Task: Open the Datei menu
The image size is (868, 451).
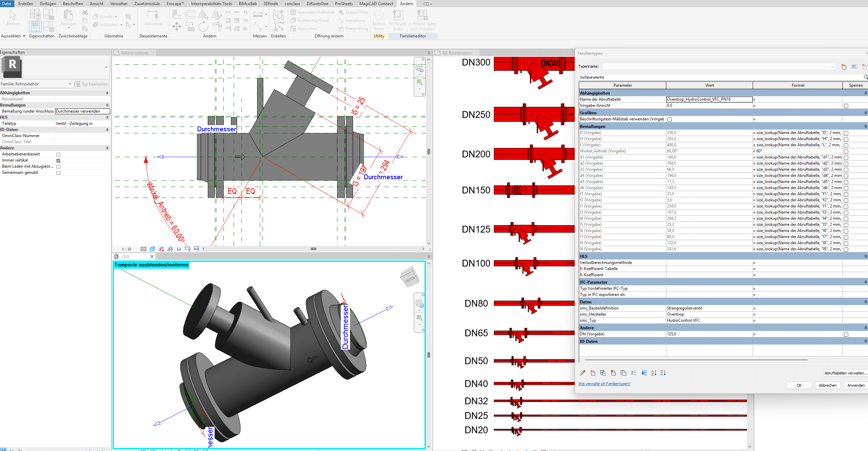Action: 7,4
